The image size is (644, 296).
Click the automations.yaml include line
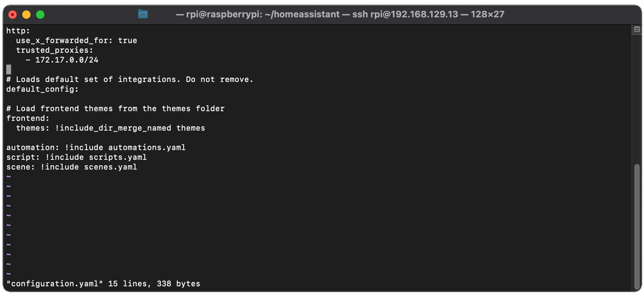95,148
